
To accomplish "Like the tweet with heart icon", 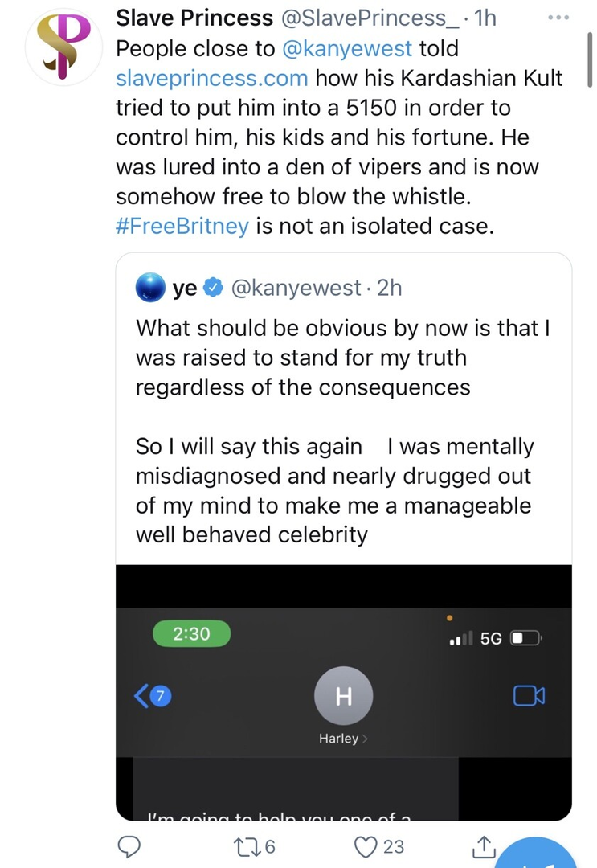I will (x=368, y=845).
